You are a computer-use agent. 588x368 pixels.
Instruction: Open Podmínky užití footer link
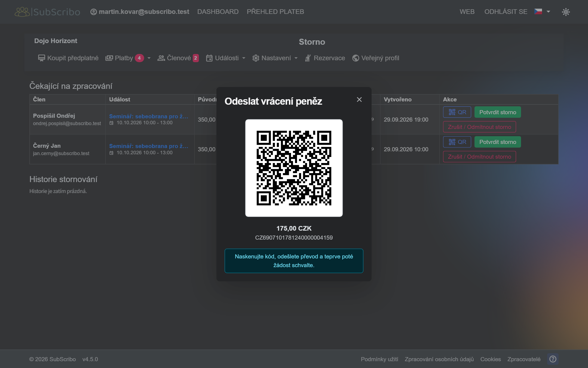click(x=379, y=359)
